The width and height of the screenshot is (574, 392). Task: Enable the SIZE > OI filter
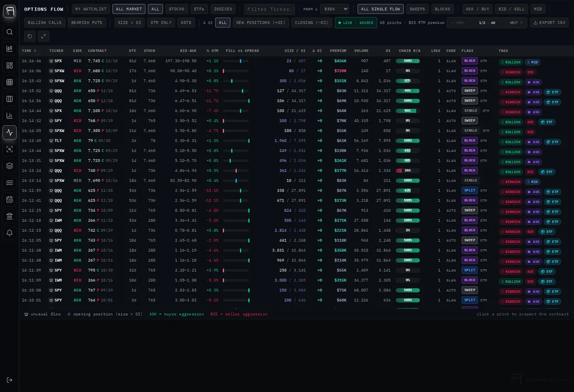tap(129, 22)
